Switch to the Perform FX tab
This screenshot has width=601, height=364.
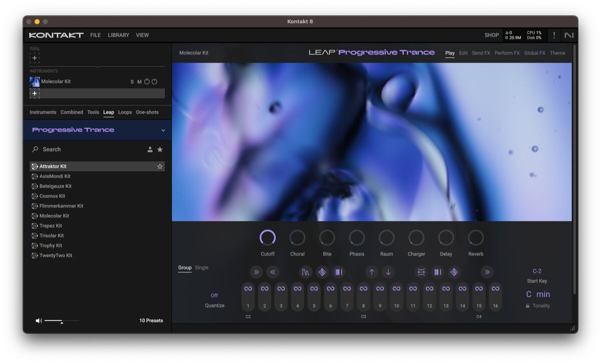507,53
